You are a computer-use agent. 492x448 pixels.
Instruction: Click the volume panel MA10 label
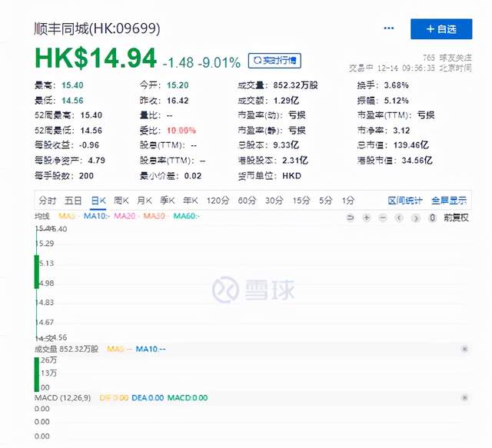(151, 349)
